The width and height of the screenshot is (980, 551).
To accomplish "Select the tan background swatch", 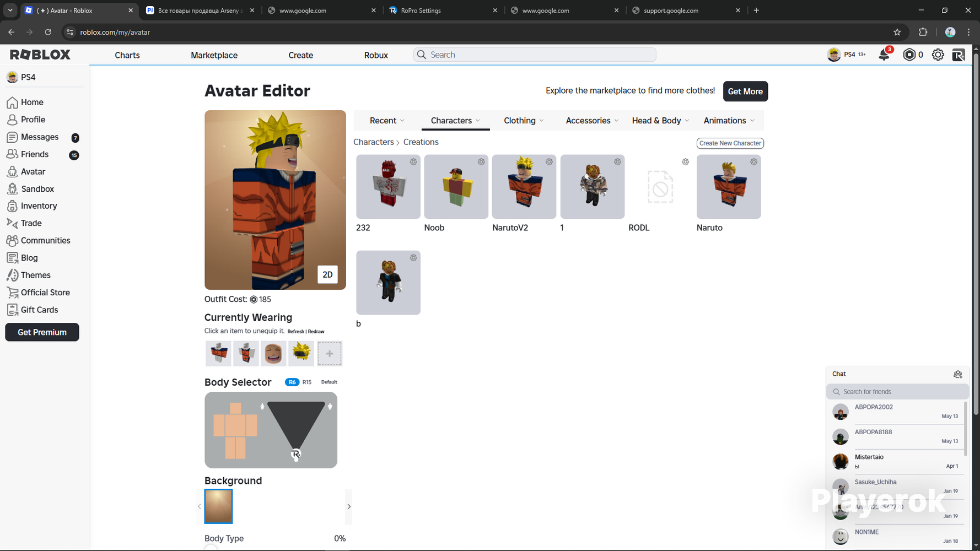I will 218,506.
